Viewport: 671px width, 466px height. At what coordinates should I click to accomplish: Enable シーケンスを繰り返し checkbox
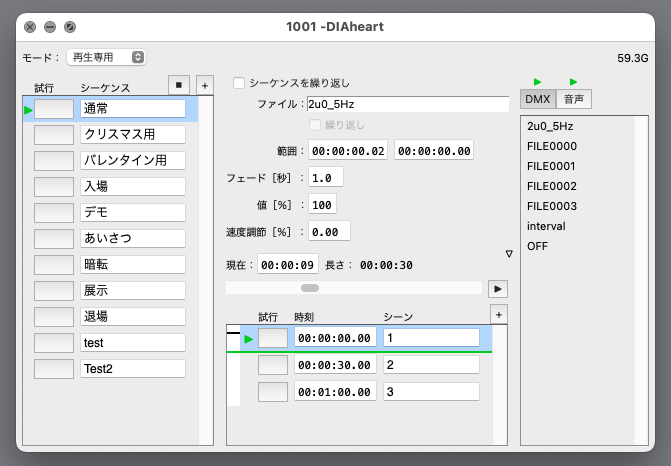click(239, 83)
